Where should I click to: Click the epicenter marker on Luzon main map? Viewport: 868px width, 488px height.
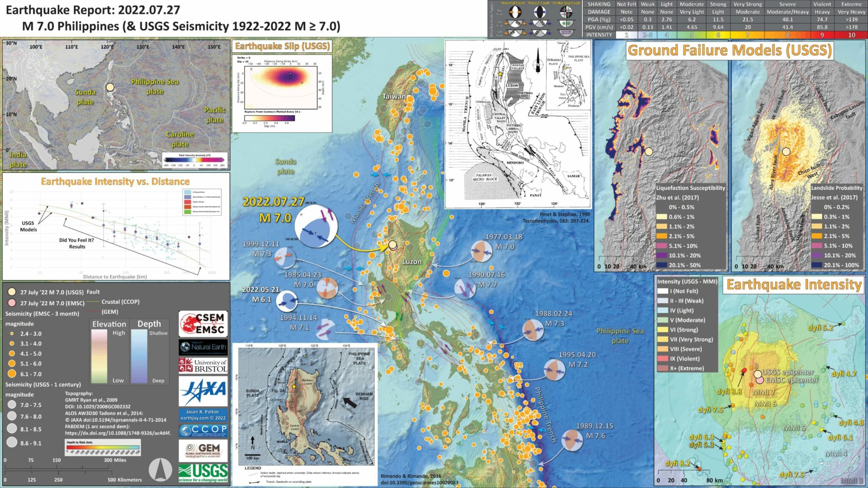(x=392, y=245)
